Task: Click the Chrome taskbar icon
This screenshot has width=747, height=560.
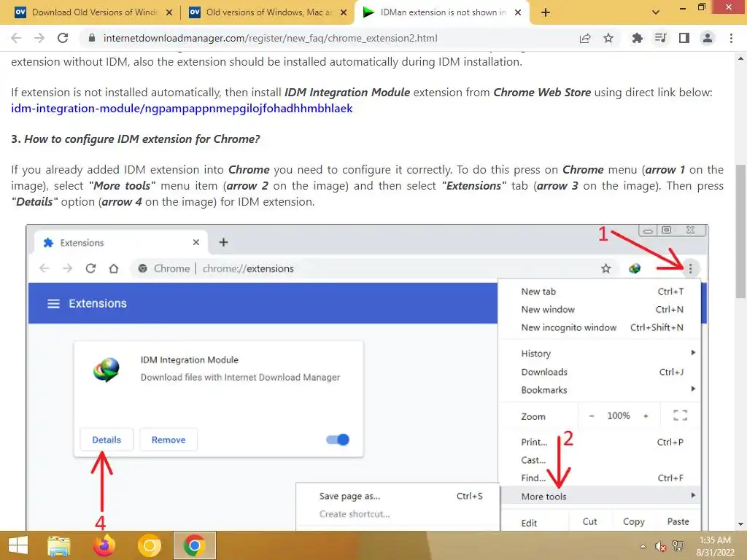Action: coord(194,545)
